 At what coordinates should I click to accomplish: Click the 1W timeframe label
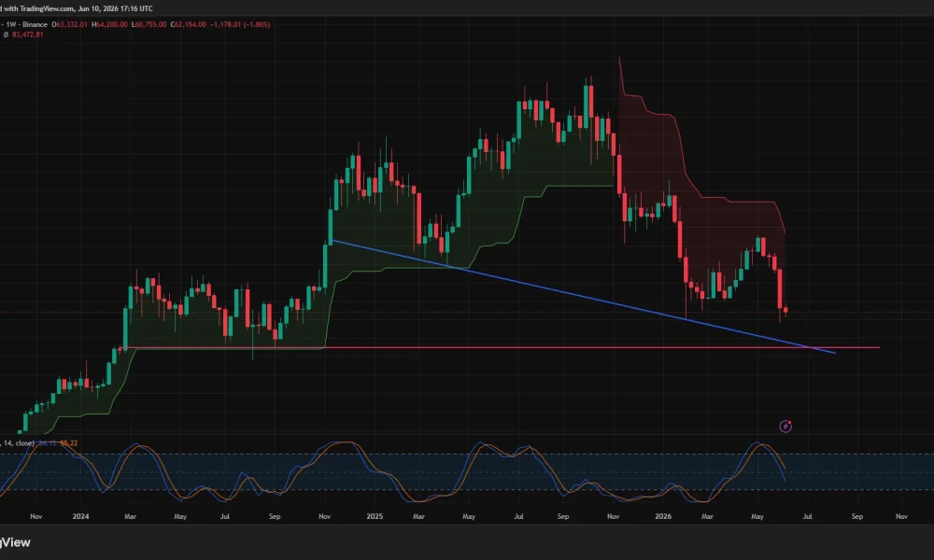pyautogui.click(x=11, y=24)
